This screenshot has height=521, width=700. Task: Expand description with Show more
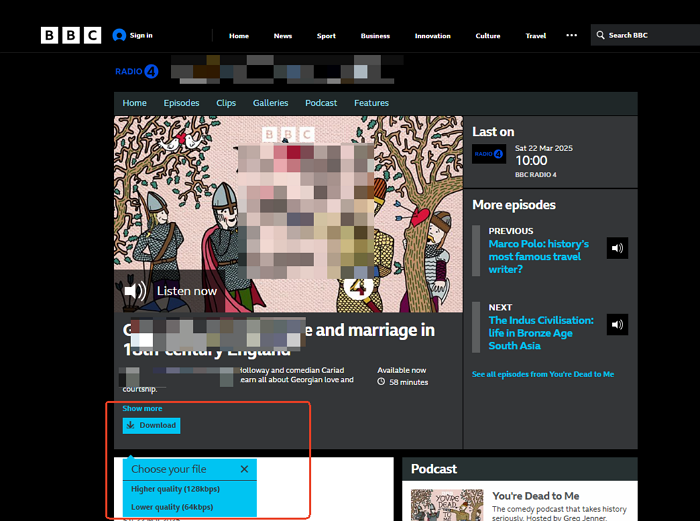142,408
